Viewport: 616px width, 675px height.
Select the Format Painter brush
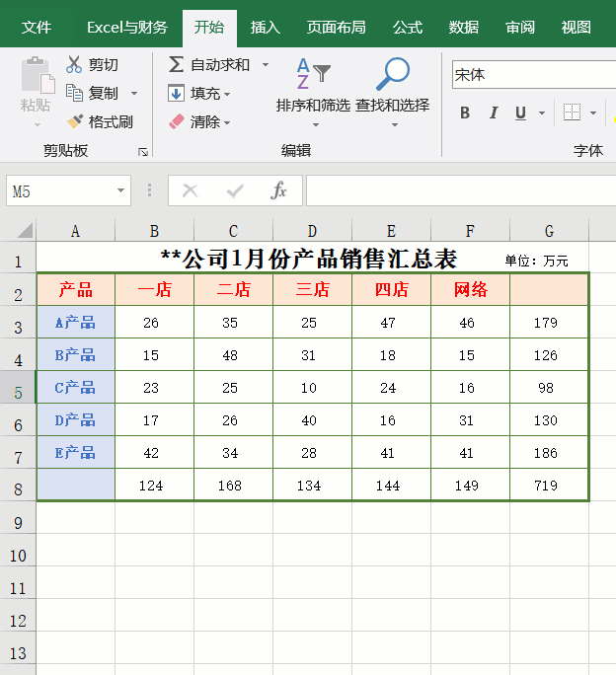[74, 121]
